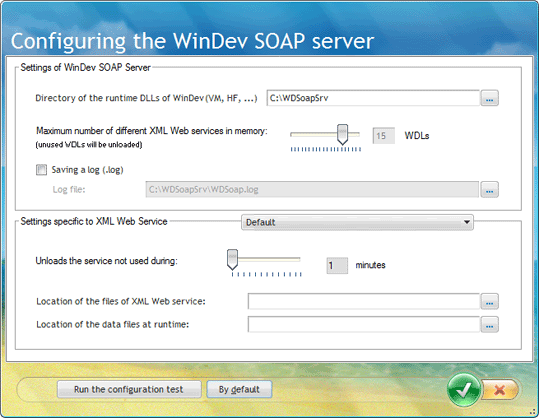Click the WDLs value box showing 15
Screen dimensions: 539x418
tap(383, 136)
